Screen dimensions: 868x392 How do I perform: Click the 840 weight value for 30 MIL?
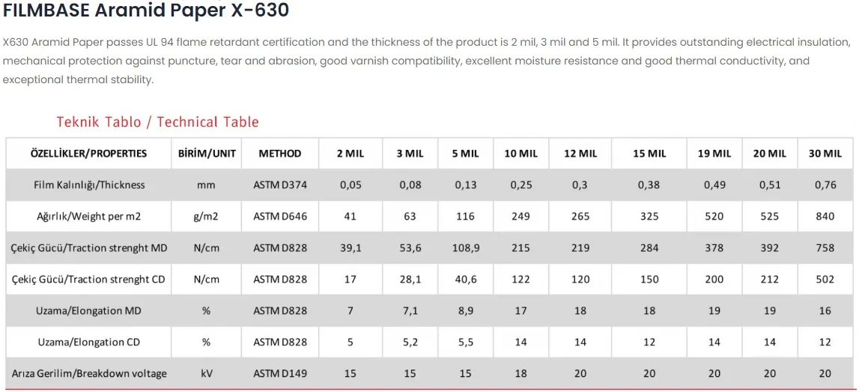[825, 217]
